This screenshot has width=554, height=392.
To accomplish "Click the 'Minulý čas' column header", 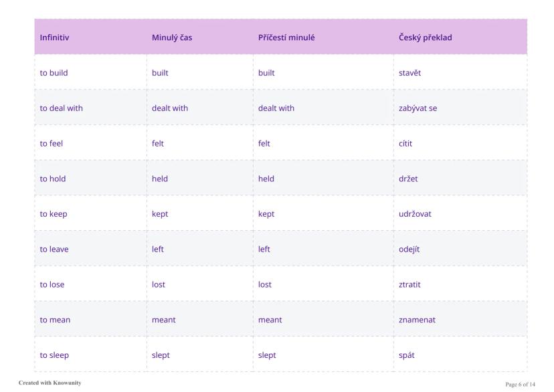I will 172,37.
